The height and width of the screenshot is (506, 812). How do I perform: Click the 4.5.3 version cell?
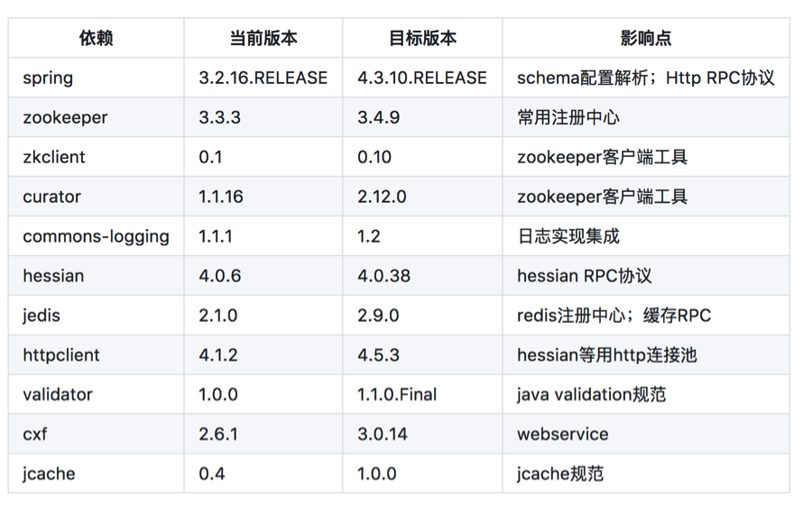point(422,354)
